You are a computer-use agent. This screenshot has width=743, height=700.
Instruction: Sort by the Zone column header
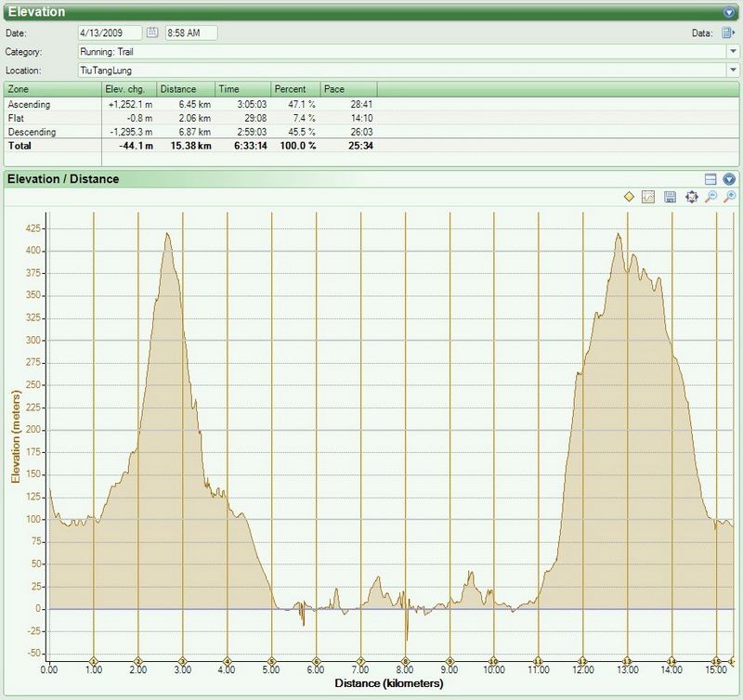click(x=51, y=89)
